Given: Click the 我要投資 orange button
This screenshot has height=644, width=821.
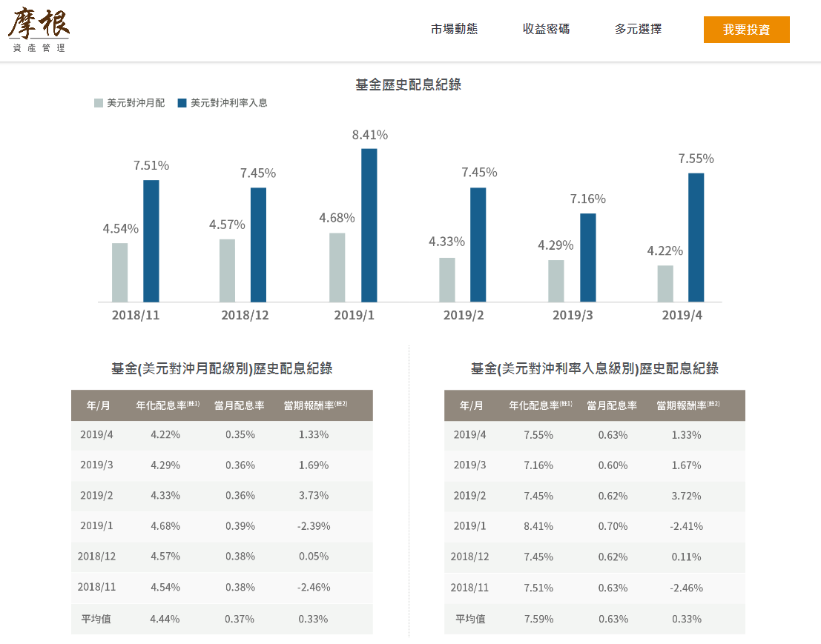Looking at the screenshot, I should [746, 30].
